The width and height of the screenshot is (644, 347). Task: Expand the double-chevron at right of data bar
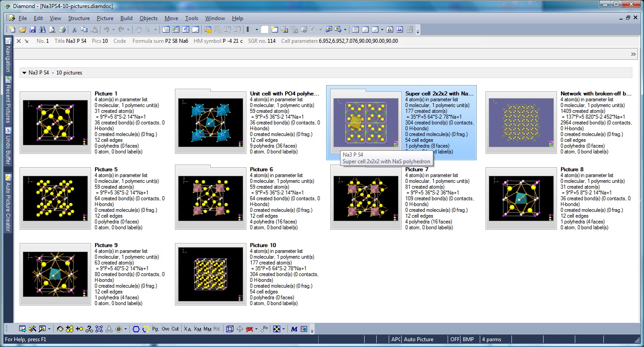coord(633,54)
